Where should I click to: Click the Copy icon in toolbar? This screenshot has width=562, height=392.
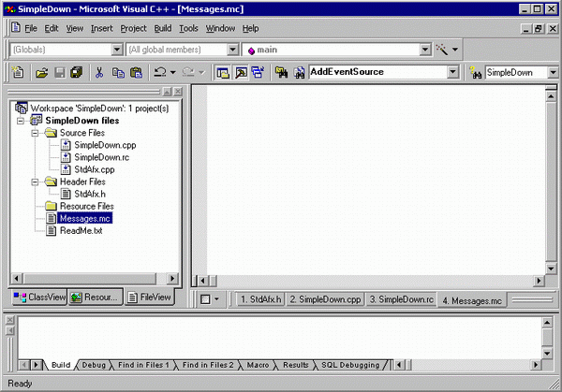(x=118, y=73)
